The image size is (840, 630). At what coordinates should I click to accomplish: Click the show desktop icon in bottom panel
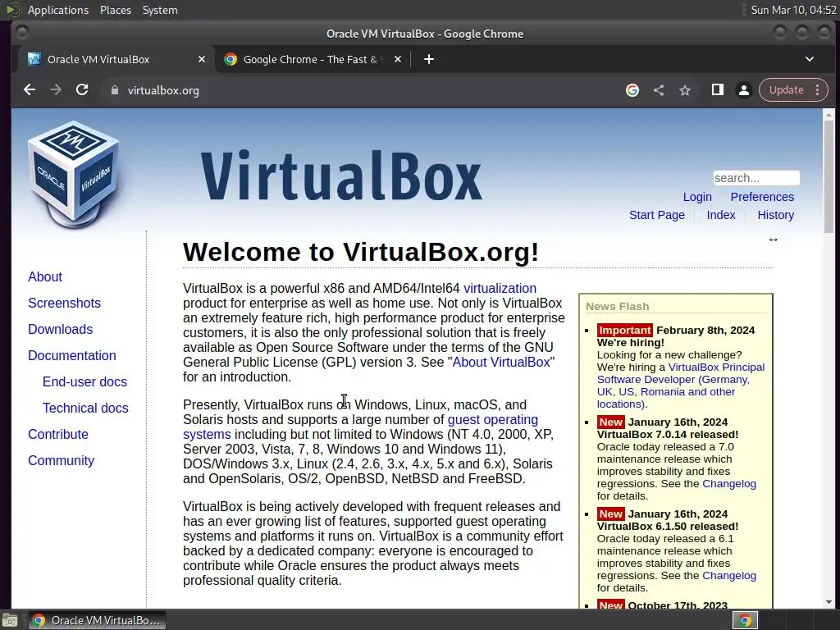coord(10,621)
